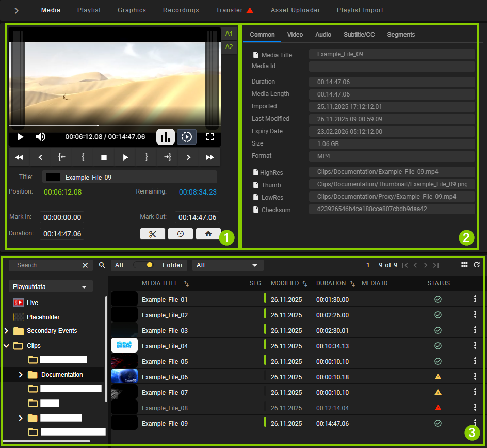Toggle the All/Folder search switch

pyautogui.click(x=143, y=265)
